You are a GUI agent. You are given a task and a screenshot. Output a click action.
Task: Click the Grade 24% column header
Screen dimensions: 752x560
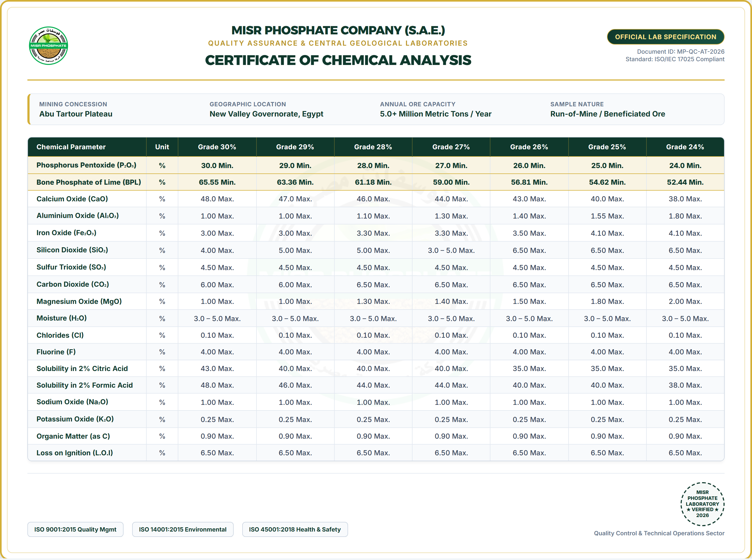coord(685,147)
